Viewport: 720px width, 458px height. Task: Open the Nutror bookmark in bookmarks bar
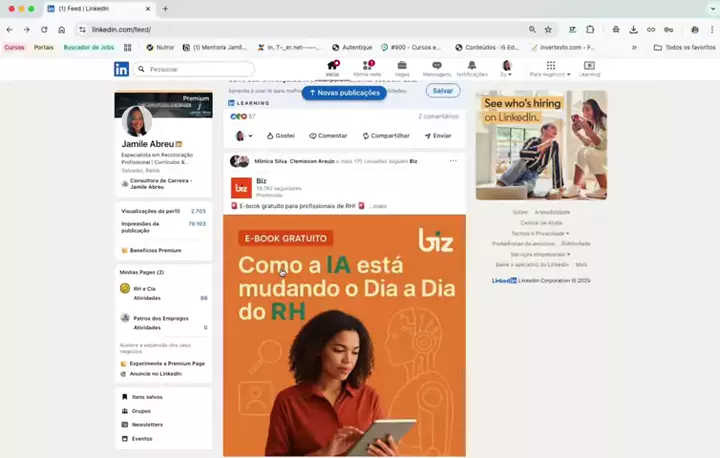(160, 47)
